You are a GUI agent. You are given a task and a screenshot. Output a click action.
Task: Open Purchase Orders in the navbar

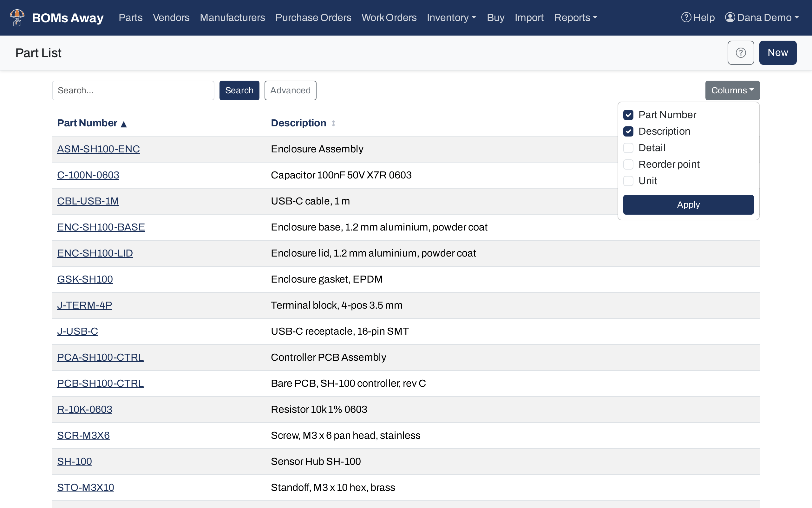[x=313, y=17]
